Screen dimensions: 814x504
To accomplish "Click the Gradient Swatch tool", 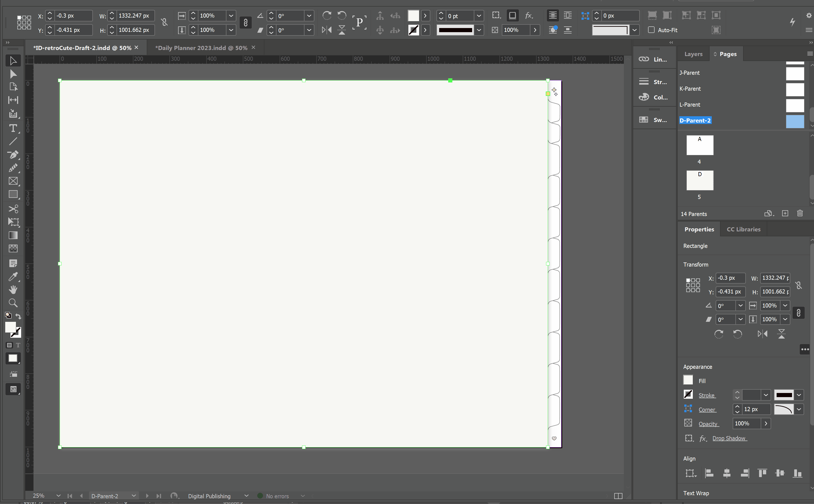I will point(13,235).
